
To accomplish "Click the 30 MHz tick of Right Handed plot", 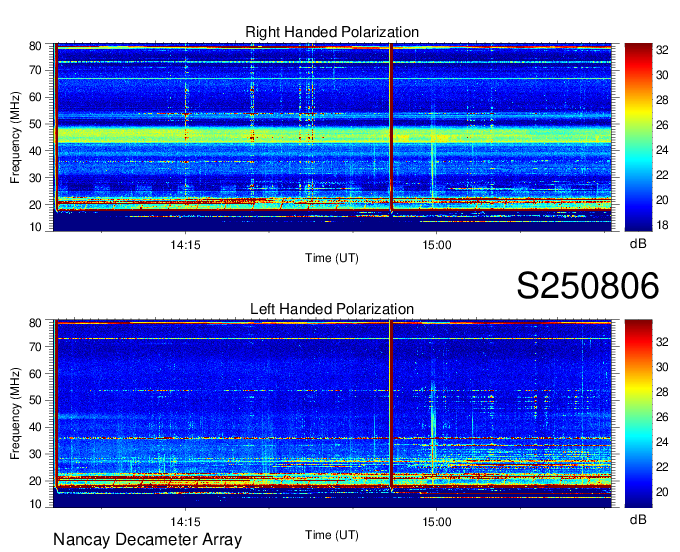I will (x=35, y=178).
